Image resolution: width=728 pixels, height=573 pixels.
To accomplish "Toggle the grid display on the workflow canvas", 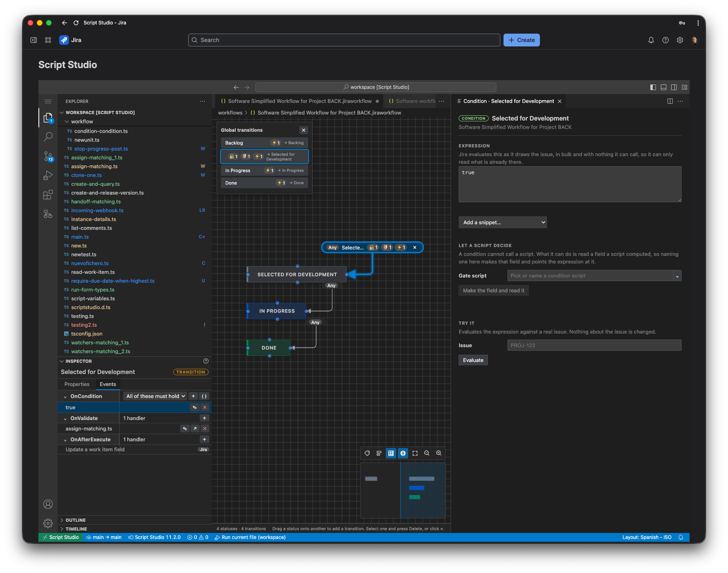I will 391,453.
